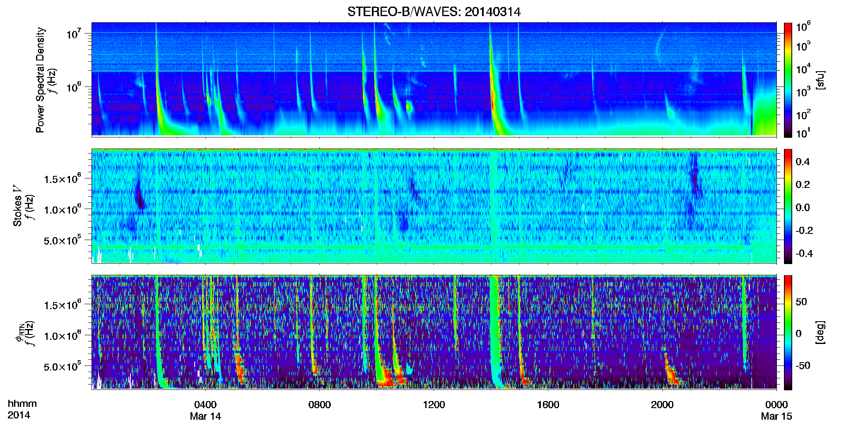
Task: Click the STEREO-B/WAVES: 20140314 plot title
Action: 434,12
